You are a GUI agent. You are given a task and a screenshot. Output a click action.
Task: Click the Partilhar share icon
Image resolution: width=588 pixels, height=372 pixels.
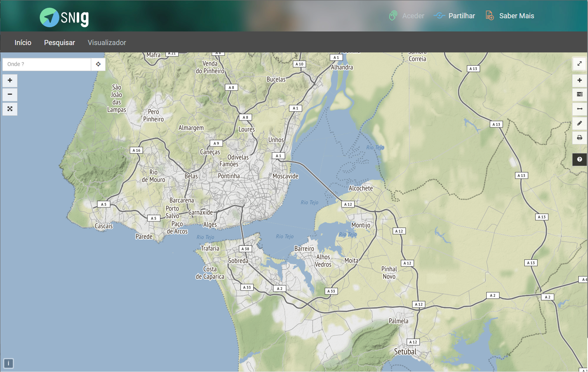(x=439, y=16)
